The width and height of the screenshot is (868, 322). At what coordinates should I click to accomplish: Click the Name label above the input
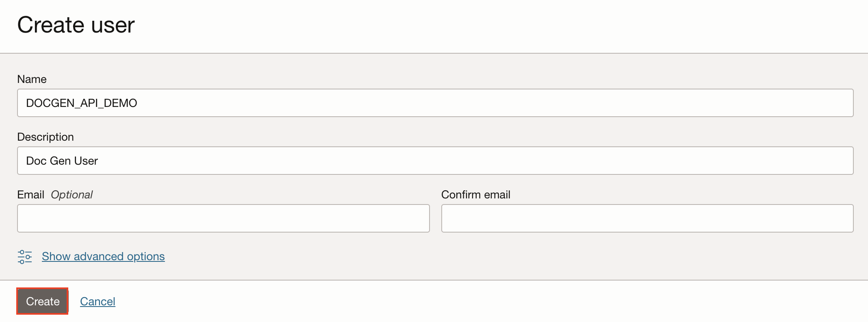pyautogui.click(x=32, y=79)
